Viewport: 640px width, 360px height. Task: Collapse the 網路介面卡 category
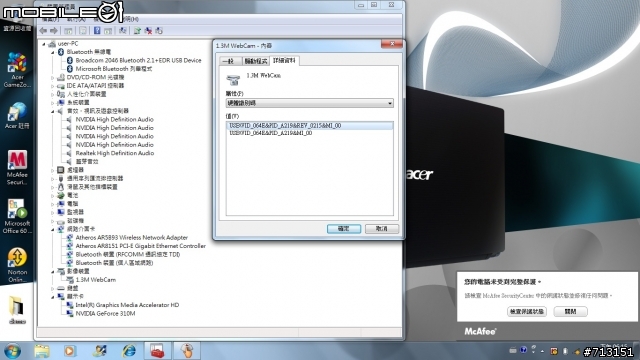click(x=53, y=229)
